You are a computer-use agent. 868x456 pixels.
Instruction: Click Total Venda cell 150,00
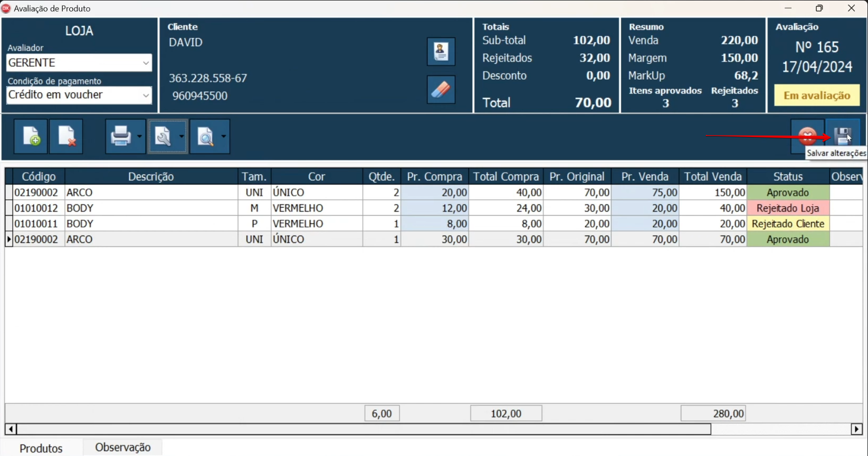[x=713, y=192]
